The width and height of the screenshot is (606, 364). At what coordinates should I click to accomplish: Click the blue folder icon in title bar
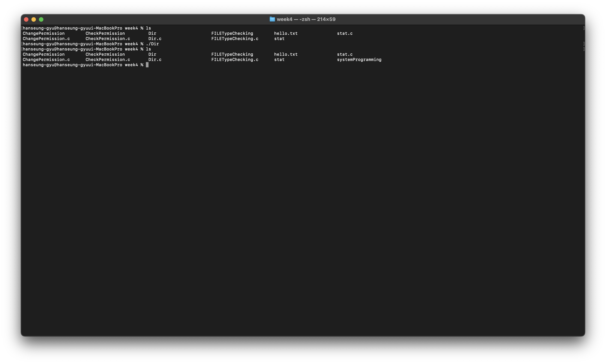coord(272,19)
